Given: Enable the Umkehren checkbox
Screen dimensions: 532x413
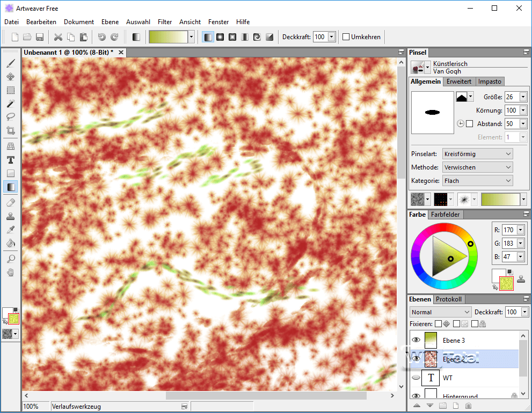Looking at the screenshot, I should coord(346,37).
